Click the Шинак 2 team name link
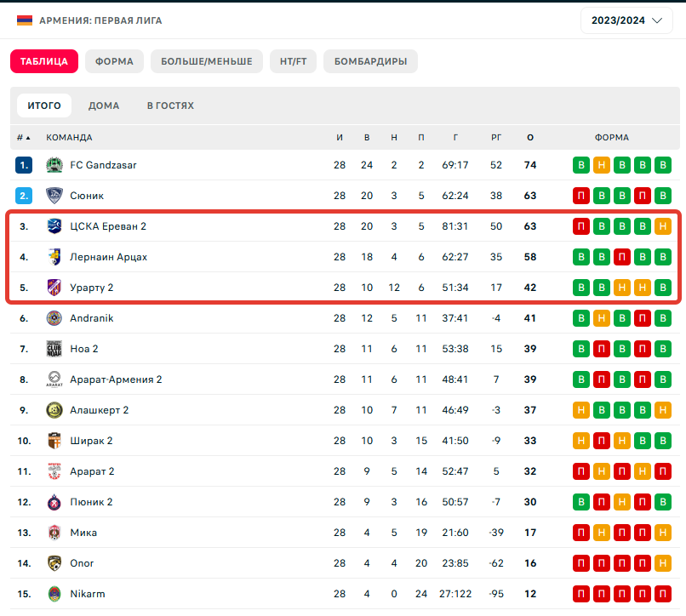This screenshot has width=686, height=616. (x=91, y=441)
